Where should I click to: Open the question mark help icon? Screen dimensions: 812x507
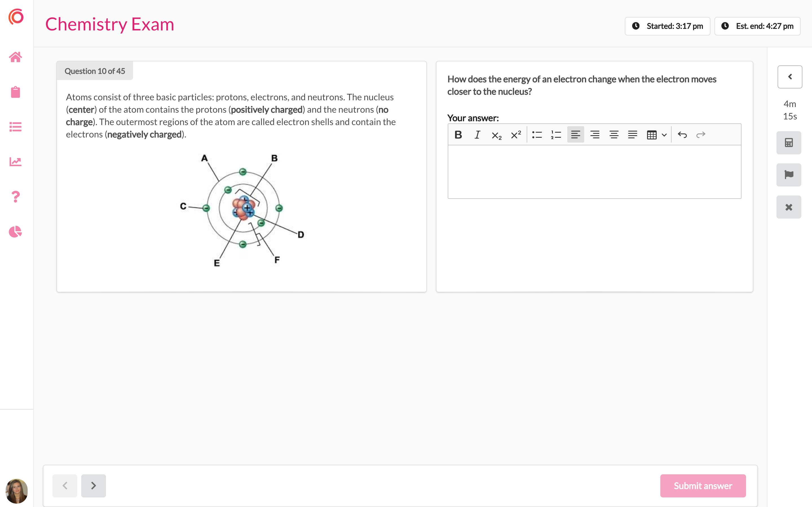[16, 197]
